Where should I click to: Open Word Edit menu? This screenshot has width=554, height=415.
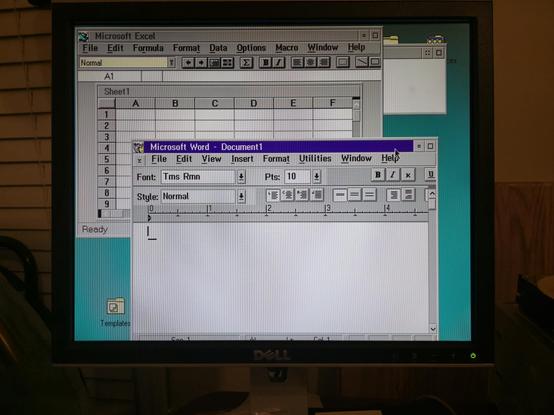184,159
